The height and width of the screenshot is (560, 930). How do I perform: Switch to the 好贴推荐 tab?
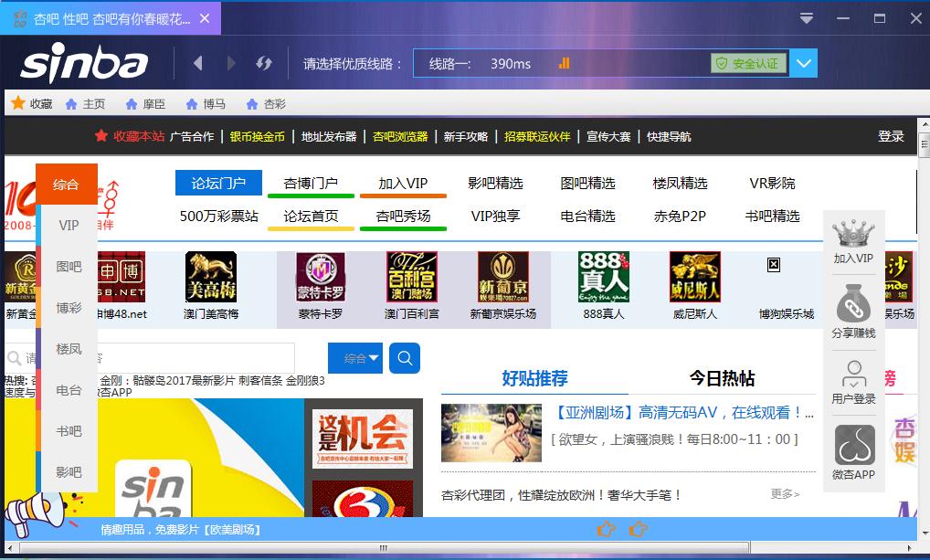pyautogui.click(x=534, y=378)
